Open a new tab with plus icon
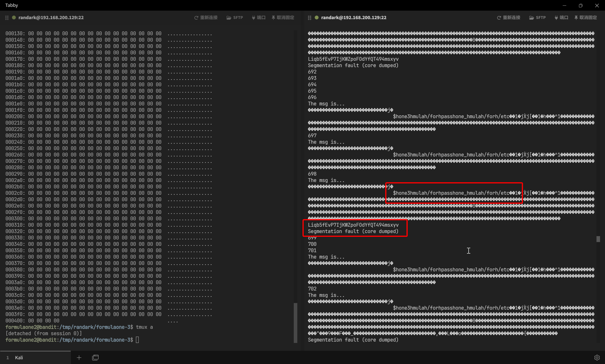Viewport: 605px width, 364px height. (x=79, y=358)
